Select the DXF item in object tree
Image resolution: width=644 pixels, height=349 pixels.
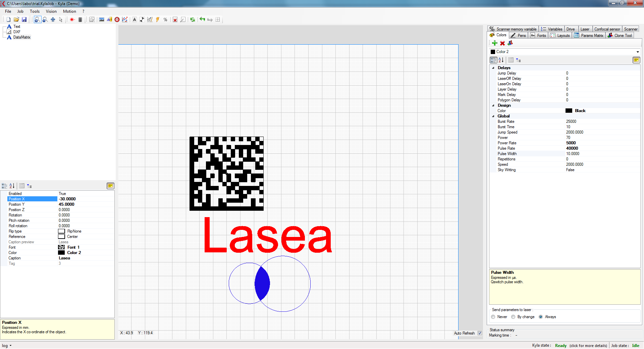coord(17,32)
